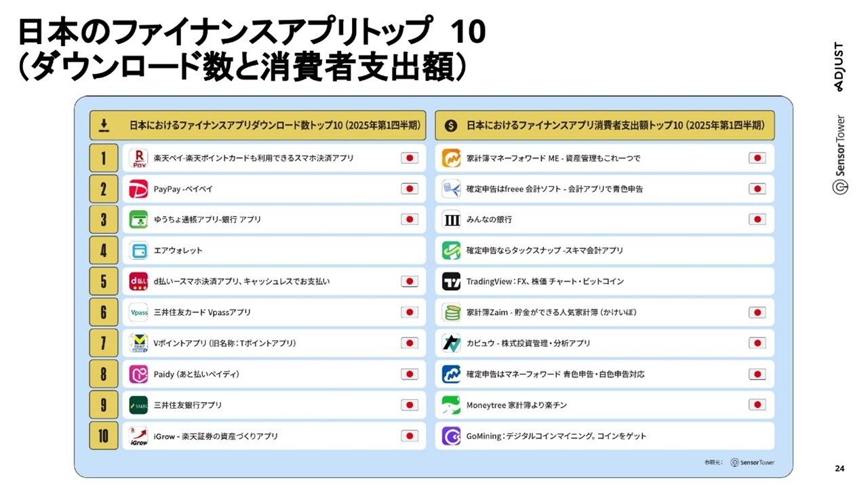868x486 pixels.
Task: Select the Vpass app icon
Action: pos(138,312)
